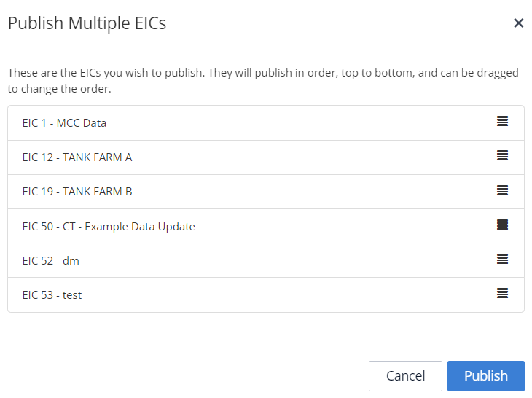Click the hamburger handle on EIC 52 - dm
This screenshot has height=398, width=532.
coord(502,259)
